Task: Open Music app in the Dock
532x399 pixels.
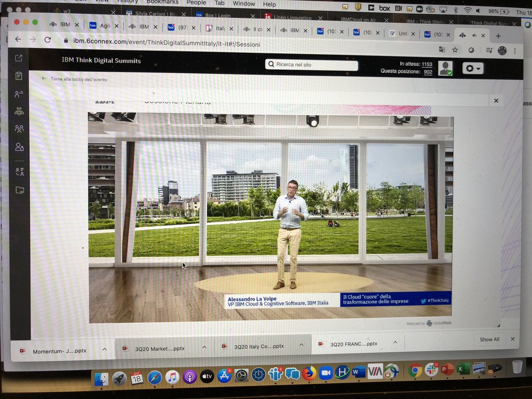Action: click(x=172, y=377)
